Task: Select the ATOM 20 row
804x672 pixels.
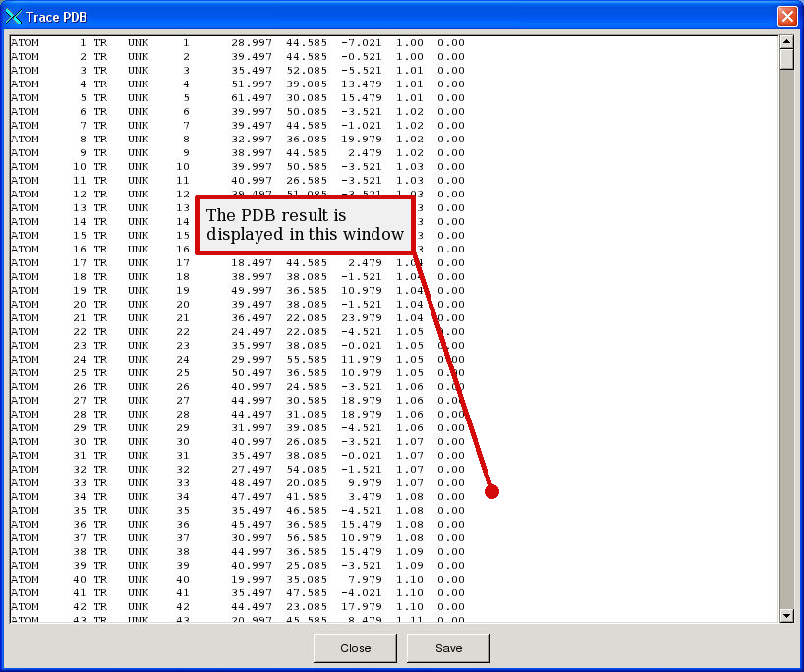Action: [x=236, y=305]
